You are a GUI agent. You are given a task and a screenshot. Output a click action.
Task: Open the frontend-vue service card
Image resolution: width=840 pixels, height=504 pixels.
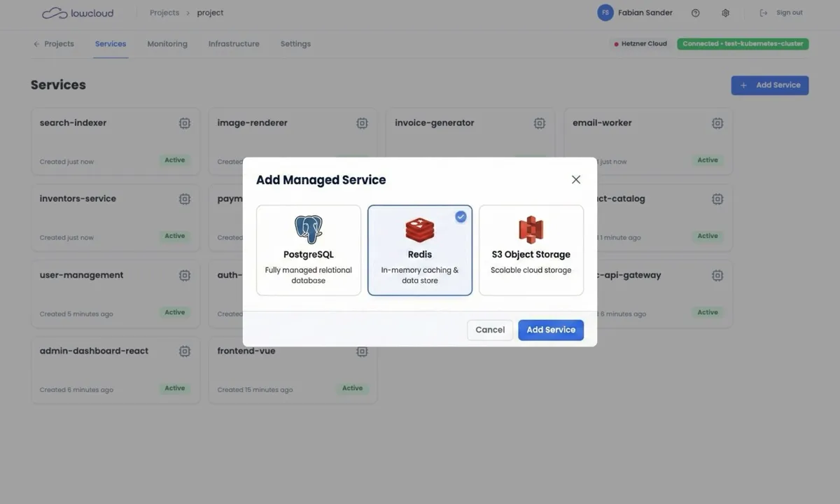[x=293, y=370]
